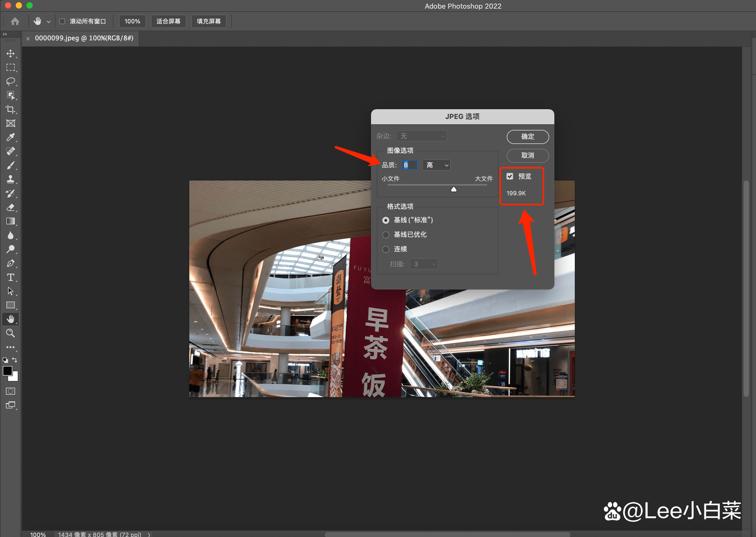Image resolution: width=756 pixels, height=537 pixels.
Task: Select the Clone Stamp tool
Action: tap(10, 179)
